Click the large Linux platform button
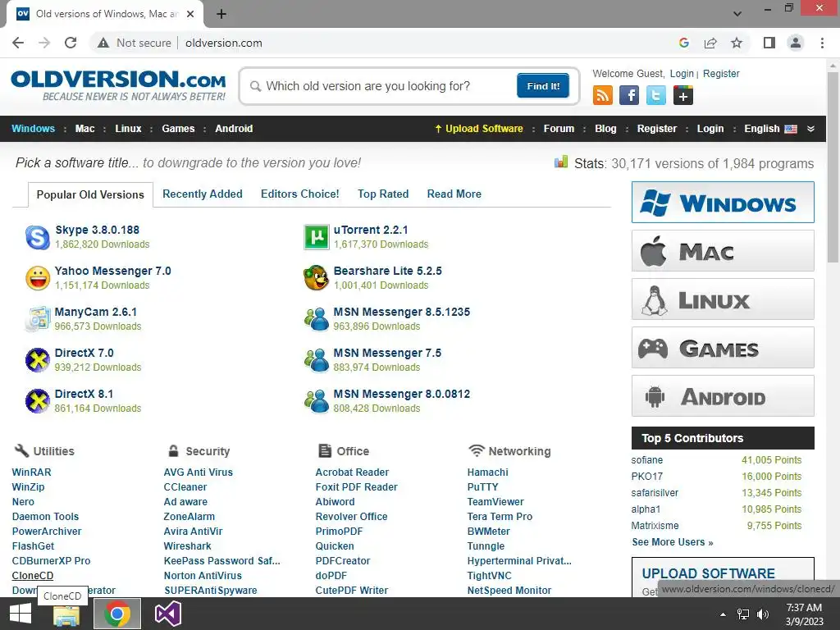This screenshot has height=630, width=840. coord(723,299)
